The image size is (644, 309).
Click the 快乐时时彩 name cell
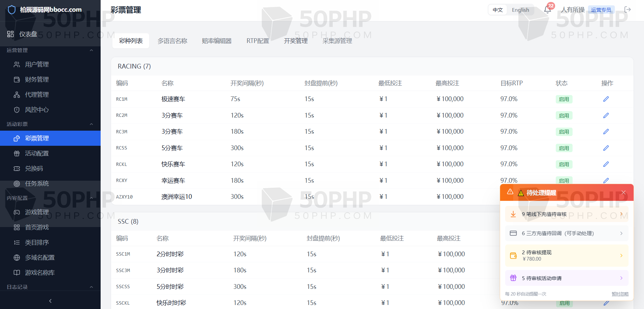tap(171, 303)
